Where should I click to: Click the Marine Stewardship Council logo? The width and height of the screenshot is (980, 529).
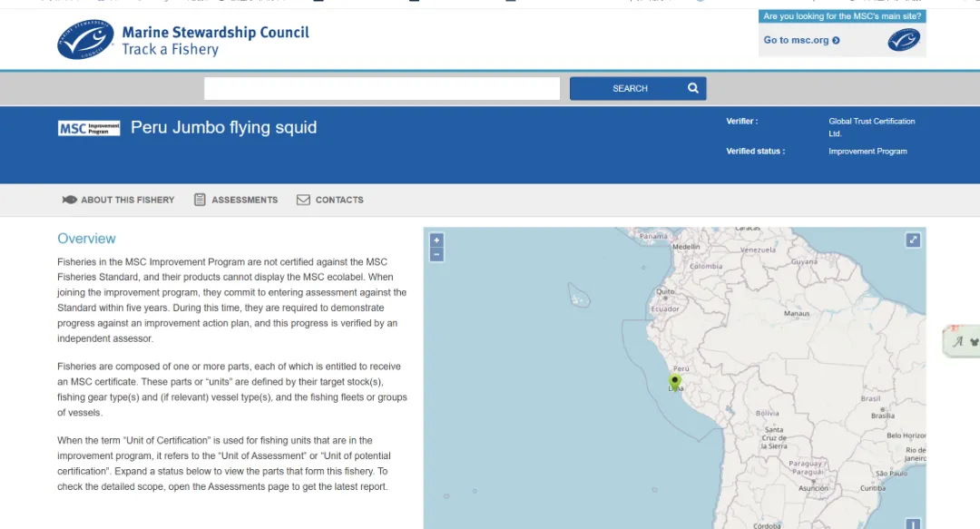85,39
